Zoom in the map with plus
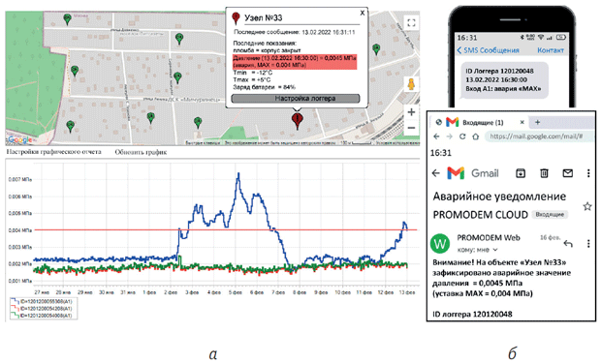This screenshot has height=364, width=601. pyautogui.click(x=411, y=112)
